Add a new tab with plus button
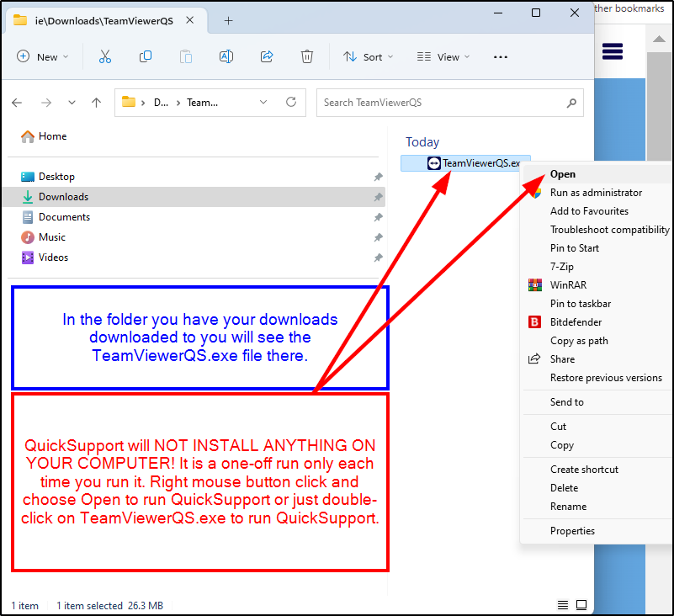Viewport: 674px width, 616px height. 229,21
